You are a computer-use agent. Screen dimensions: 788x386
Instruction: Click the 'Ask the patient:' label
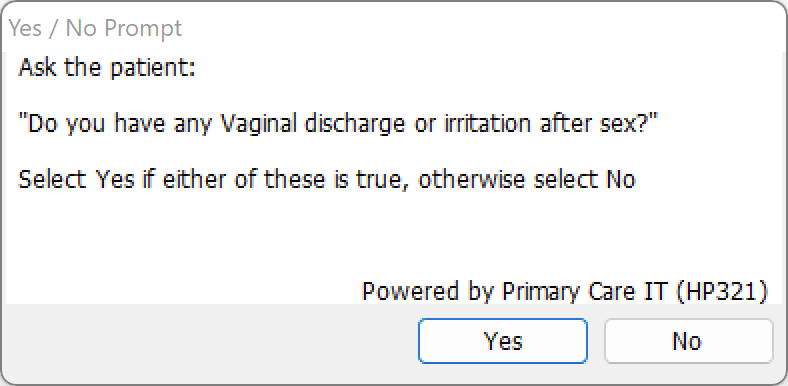tap(107, 67)
